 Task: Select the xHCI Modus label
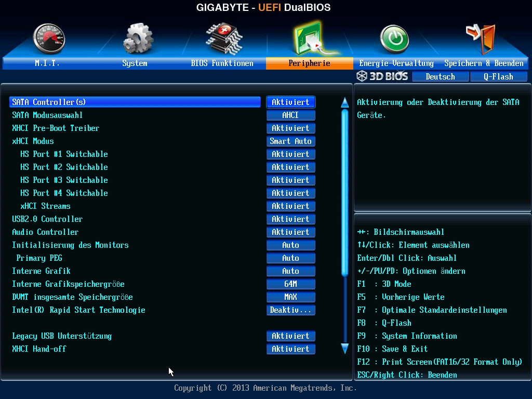coord(33,141)
